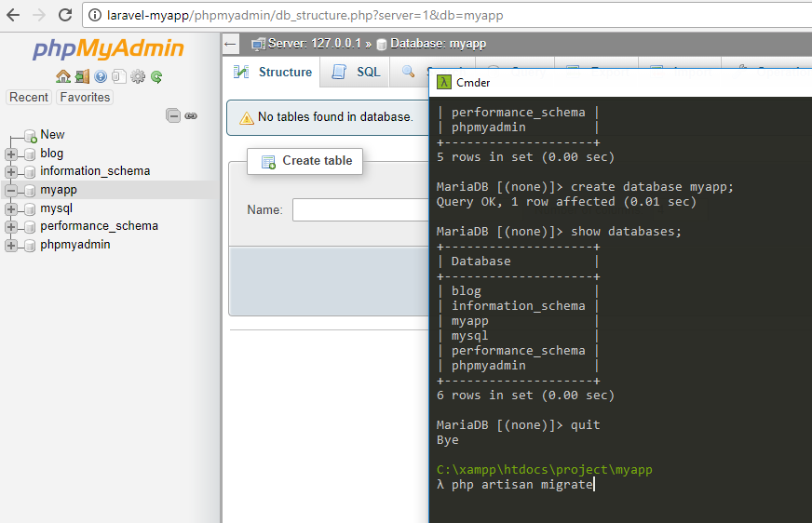Expand the phpmyadmin database node
Image resolution: width=812 pixels, height=523 pixels.
[11, 245]
